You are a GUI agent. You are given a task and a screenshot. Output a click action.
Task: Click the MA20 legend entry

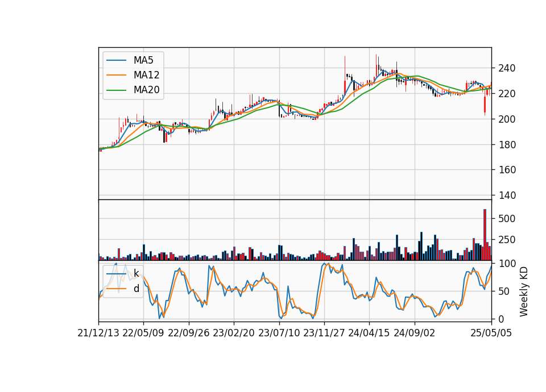133,90
